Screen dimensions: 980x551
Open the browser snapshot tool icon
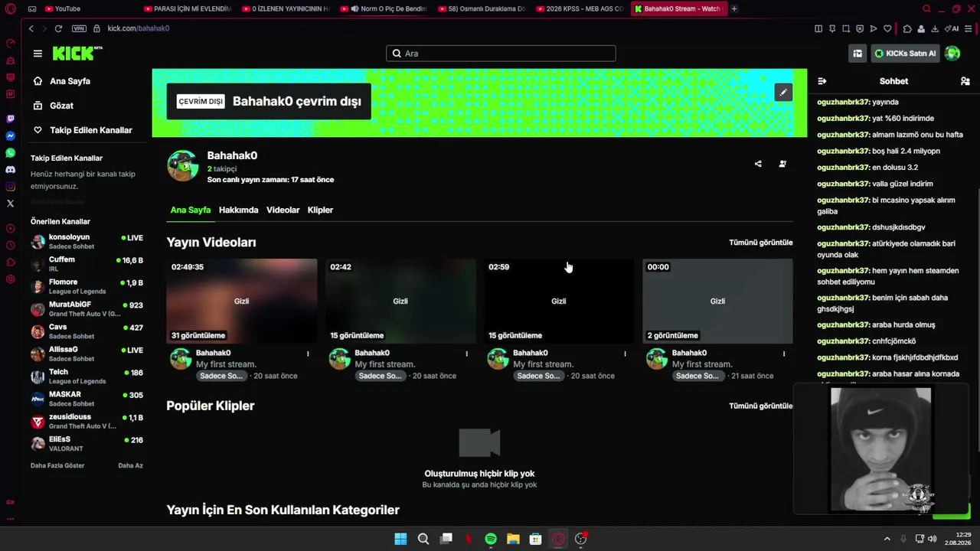(846, 29)
